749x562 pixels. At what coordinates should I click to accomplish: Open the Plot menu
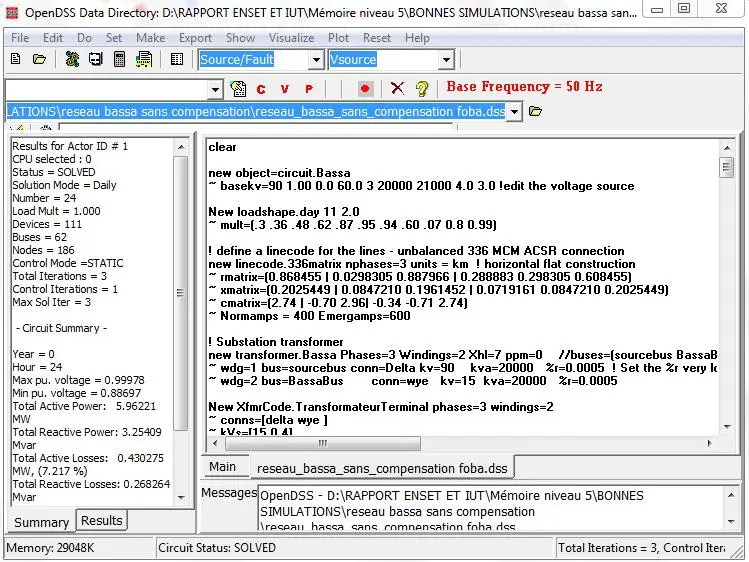[x=338, y=38]
